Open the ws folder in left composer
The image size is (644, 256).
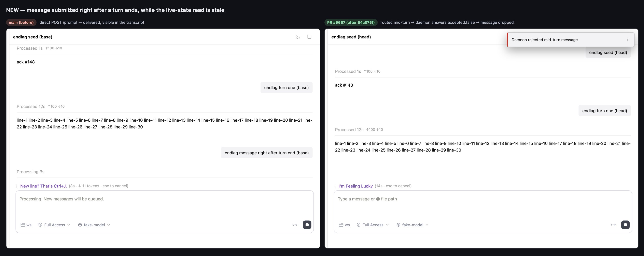[x=26, y=225]
